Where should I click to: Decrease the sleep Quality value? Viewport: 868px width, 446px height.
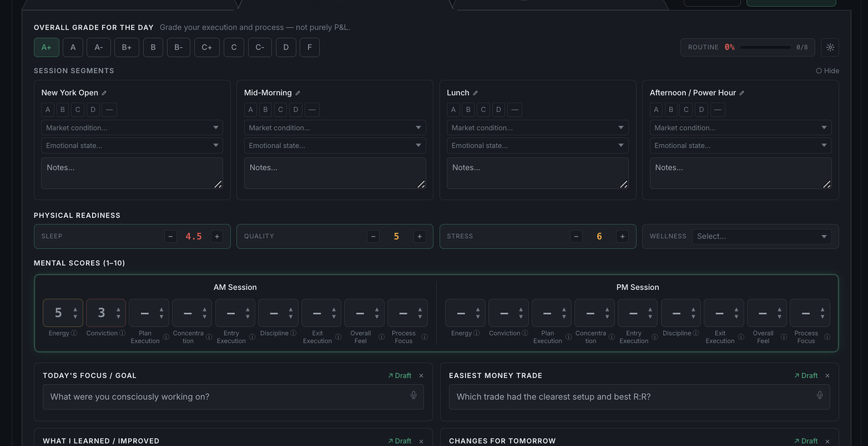373,236
